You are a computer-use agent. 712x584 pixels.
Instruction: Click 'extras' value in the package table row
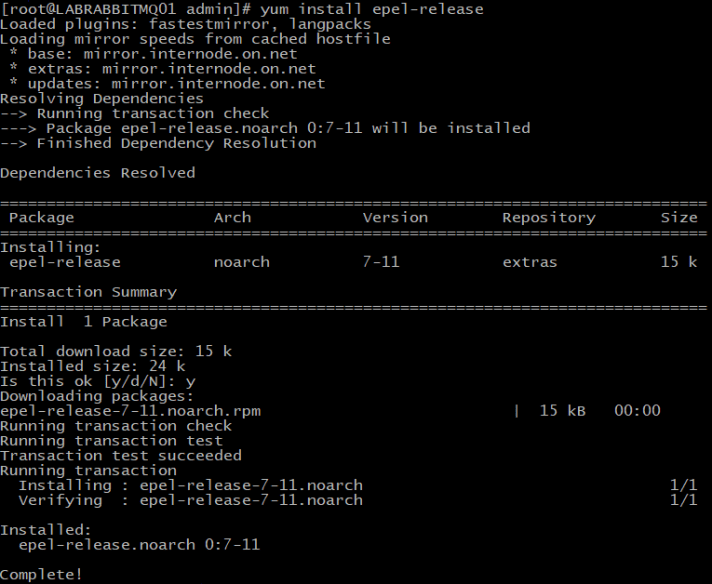530,262
